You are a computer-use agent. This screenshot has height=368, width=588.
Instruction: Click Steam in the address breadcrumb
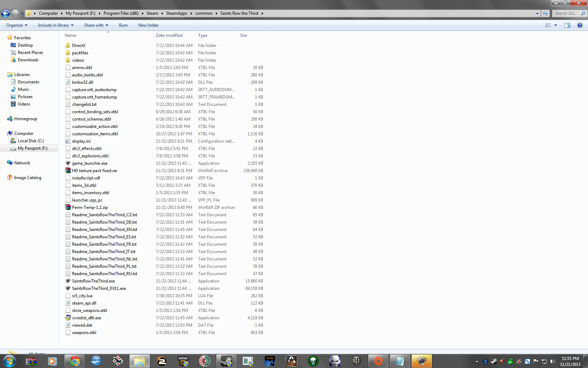(152, 13)
